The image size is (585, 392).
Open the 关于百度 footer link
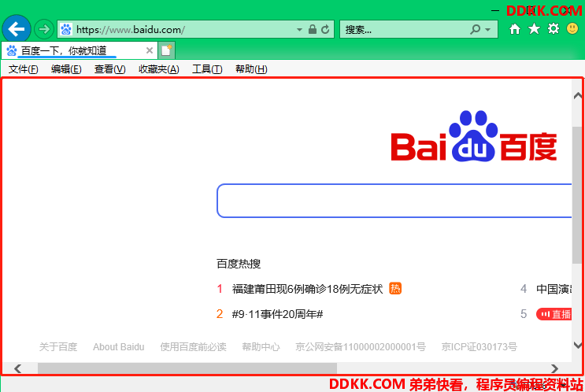click(58, 347)
